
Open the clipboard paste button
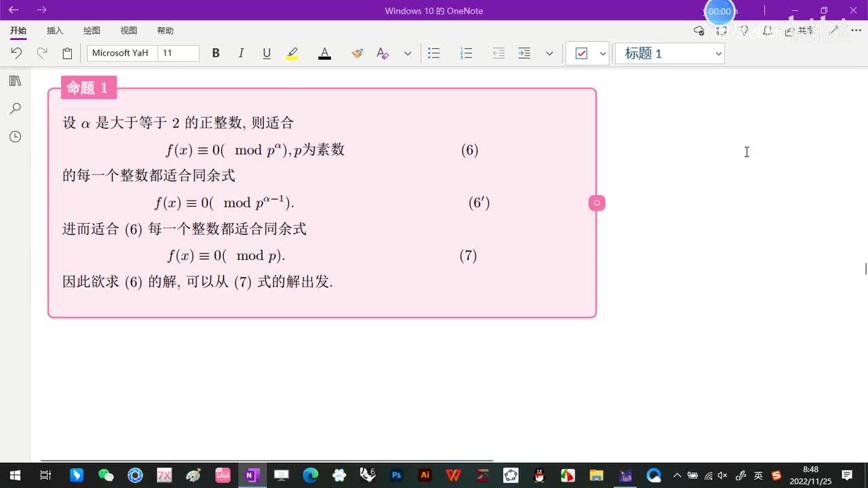[x=67, y=53]
